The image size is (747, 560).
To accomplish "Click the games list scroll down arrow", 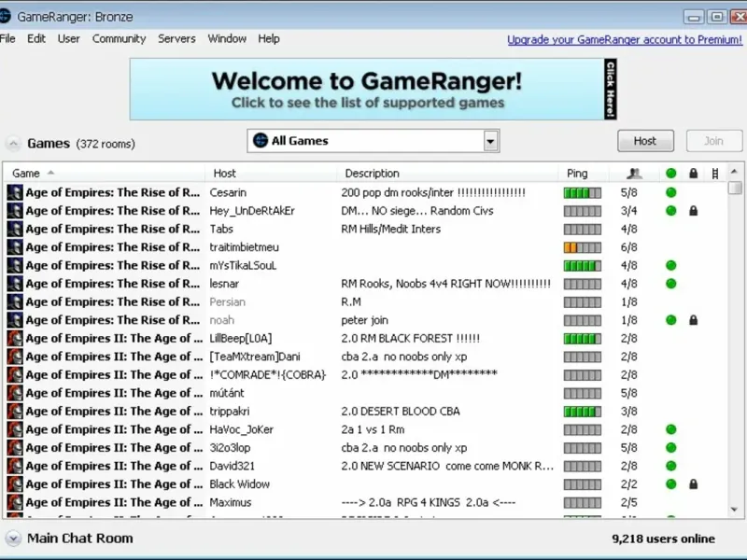I will pyautogui.click(x=734, y=509).
